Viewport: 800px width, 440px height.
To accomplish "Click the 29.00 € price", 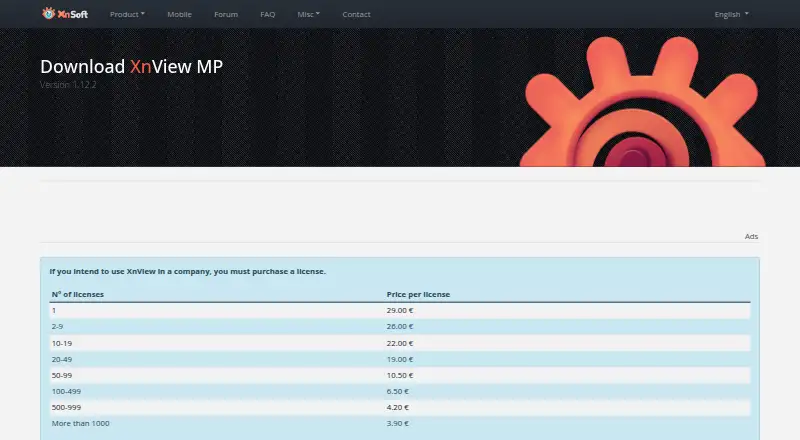I will [x=400, y=310].
